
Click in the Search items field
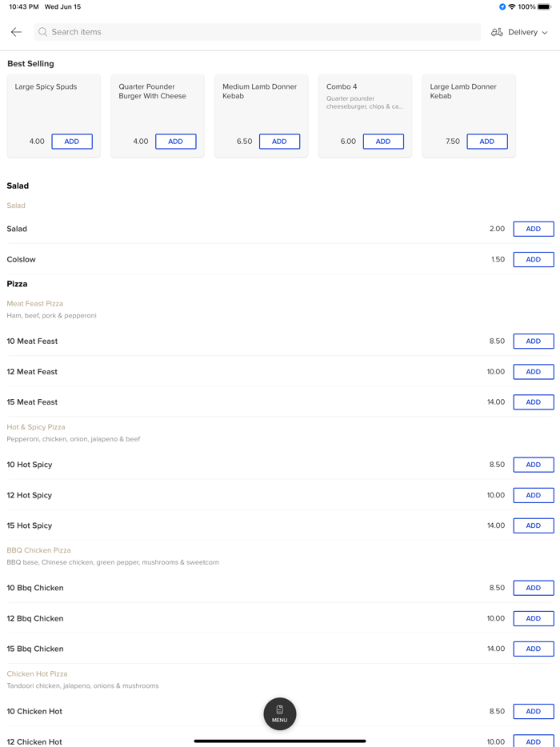256,32
